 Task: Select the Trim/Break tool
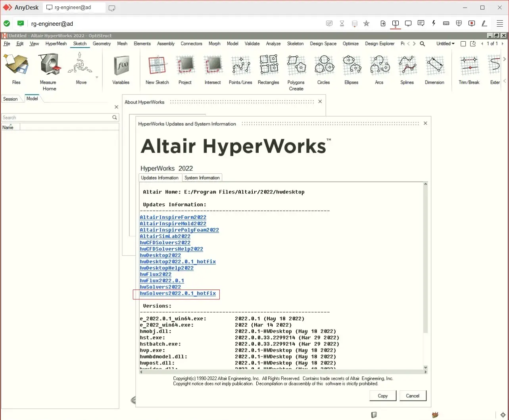click(x=469, y=69)
